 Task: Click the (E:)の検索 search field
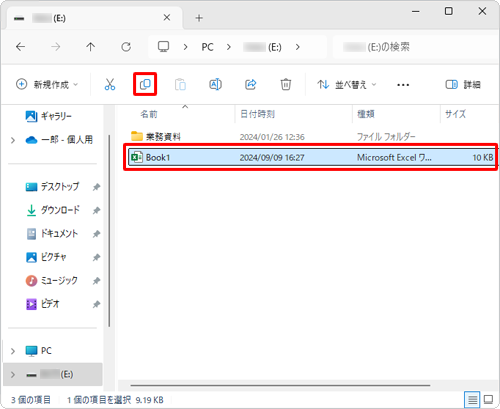(x=413, y=47)
